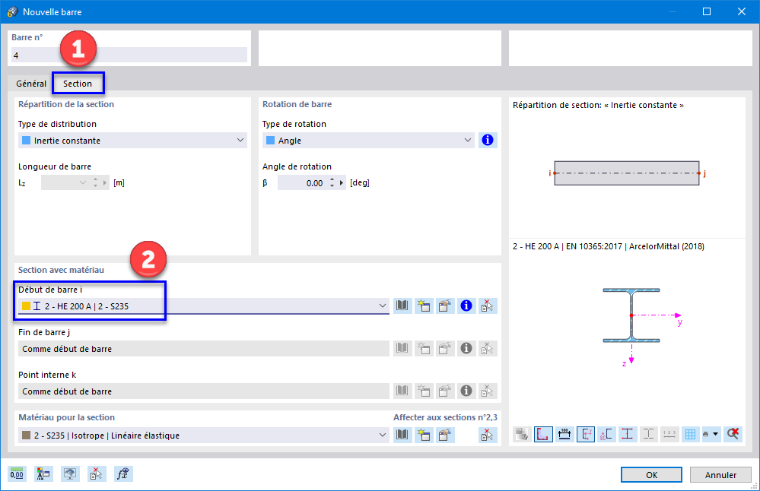Click pick-section cursor icon in Point interne k row
The width and height of the screenshot is (760, 491).
488,391
